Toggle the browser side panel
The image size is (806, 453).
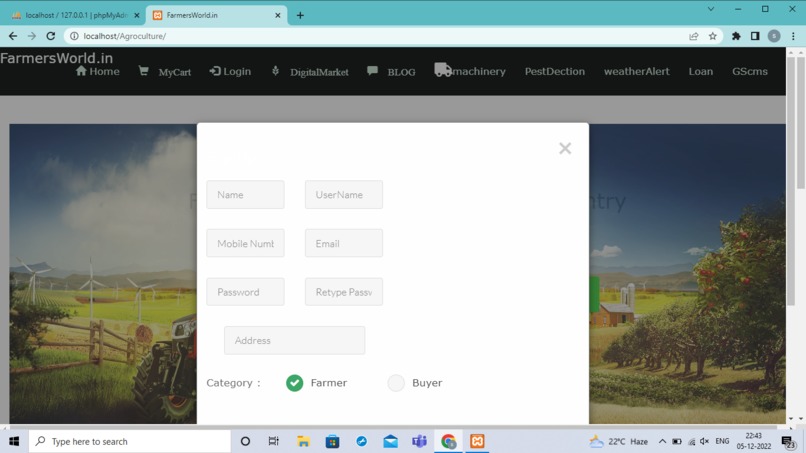tap(755, 36)
